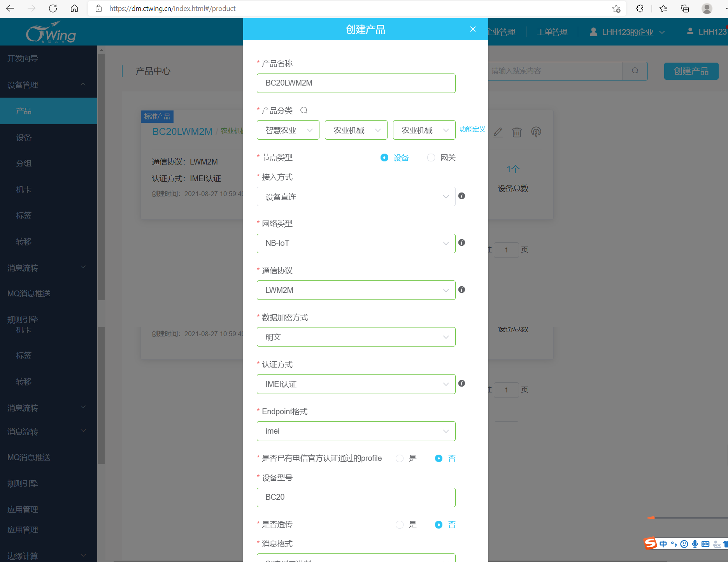Image resolution: width=728 pixels, height=562 pixels.
Task: Open the 通信协议 LWM2M dropdown
Action: [x=356, y=290]
